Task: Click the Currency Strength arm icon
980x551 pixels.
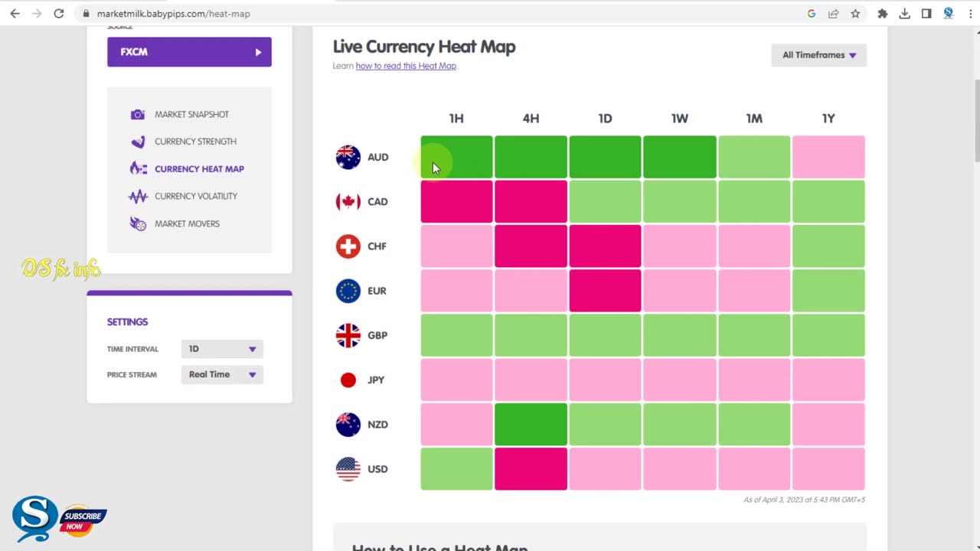Action: 138,142
